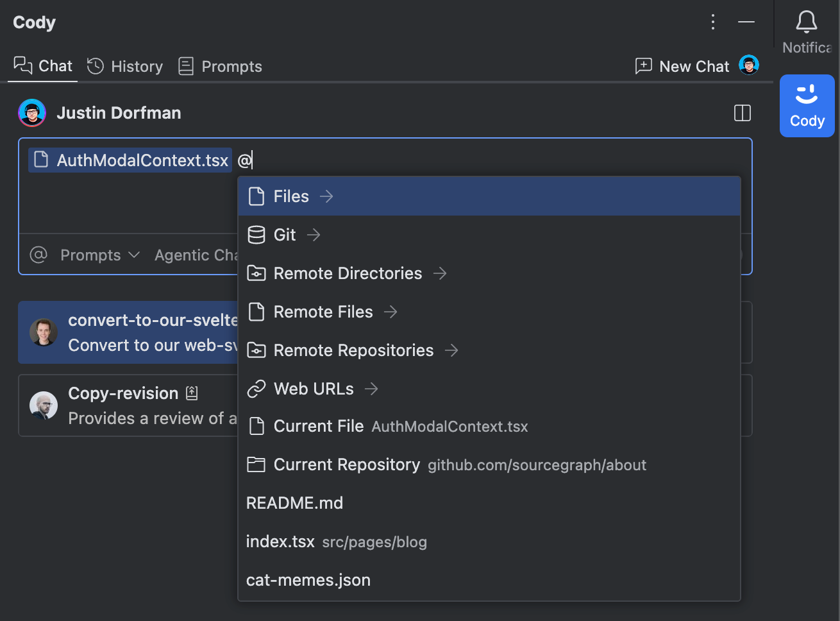This screenshot has width=840, height=621.
Task: Click the Current File document icon
Action: [x=256, y=427]
